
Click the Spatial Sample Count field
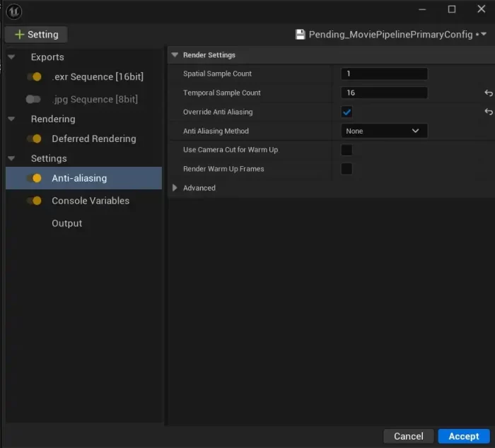pos(383,74)
